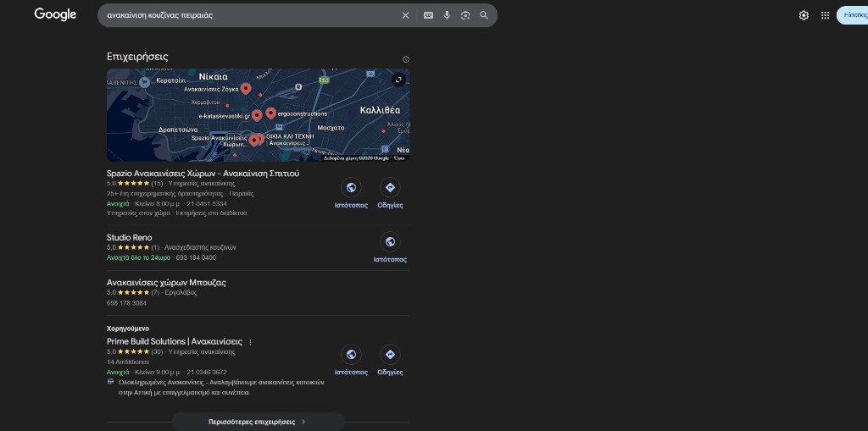Select the Ανακαινίσεις Ζόγκα map pin
This screenshot has height=431, width=868.
coord(246,88)
